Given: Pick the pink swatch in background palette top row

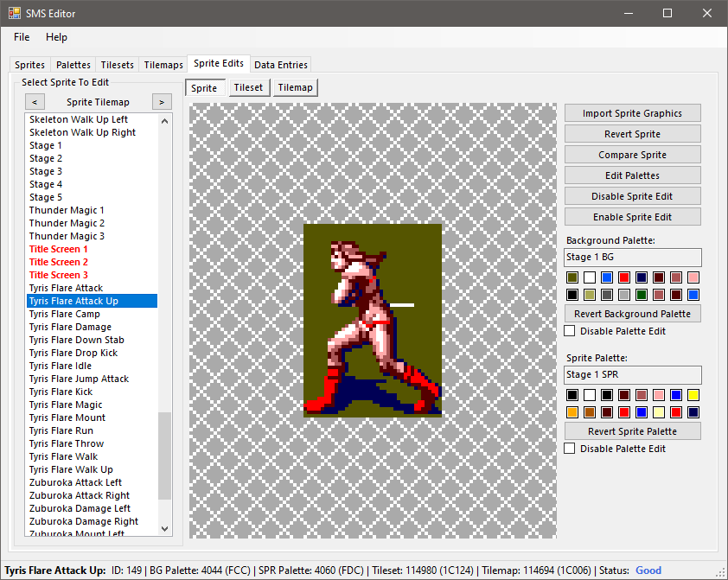Looking at the screenshot, I should [x=693, y=277].
